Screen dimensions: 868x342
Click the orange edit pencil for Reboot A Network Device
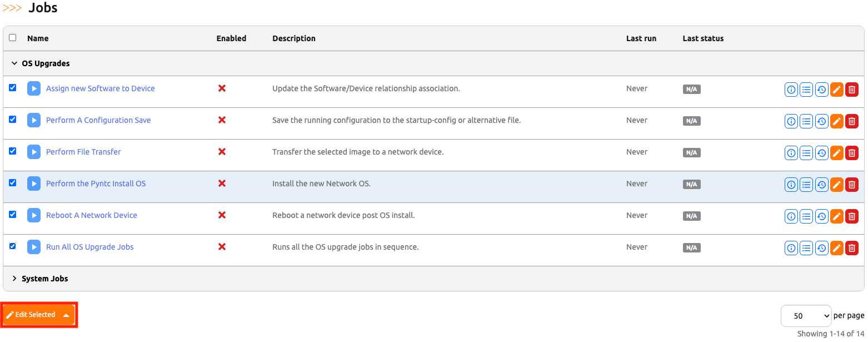tap(836, 216)
